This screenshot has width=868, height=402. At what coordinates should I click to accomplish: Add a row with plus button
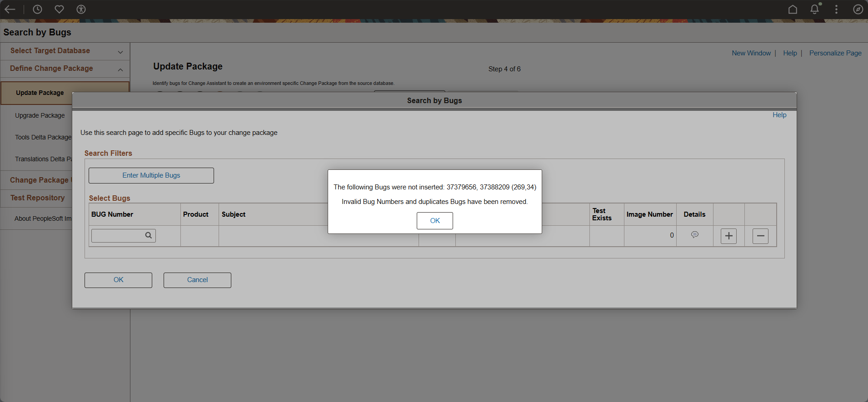[728, 236]
